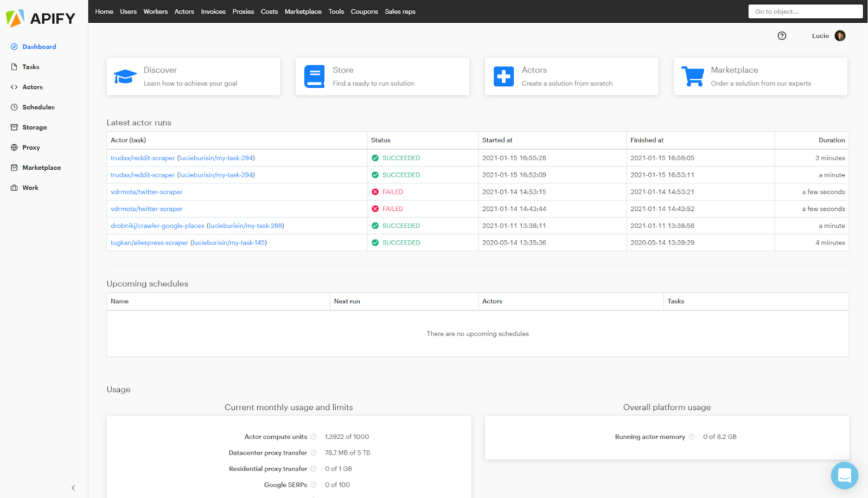
Task: Click the help icon beside Running actor memory
Action: coord(692,437)
